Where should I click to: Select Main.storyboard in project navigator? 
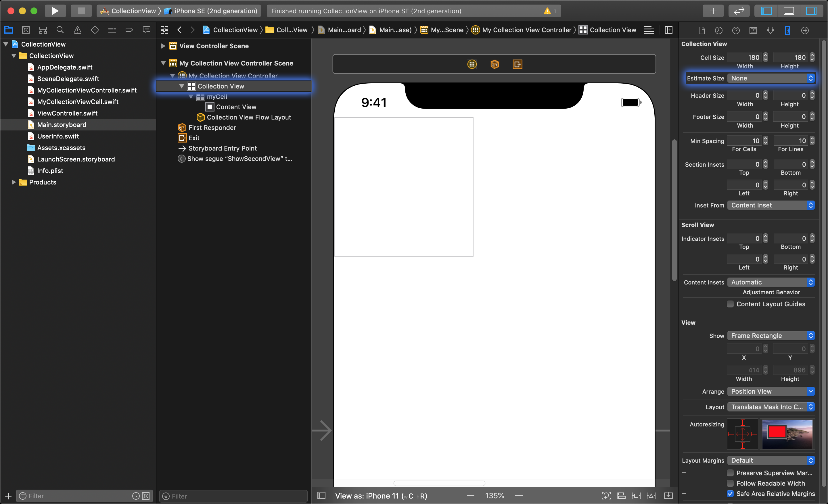pos(62,124)
